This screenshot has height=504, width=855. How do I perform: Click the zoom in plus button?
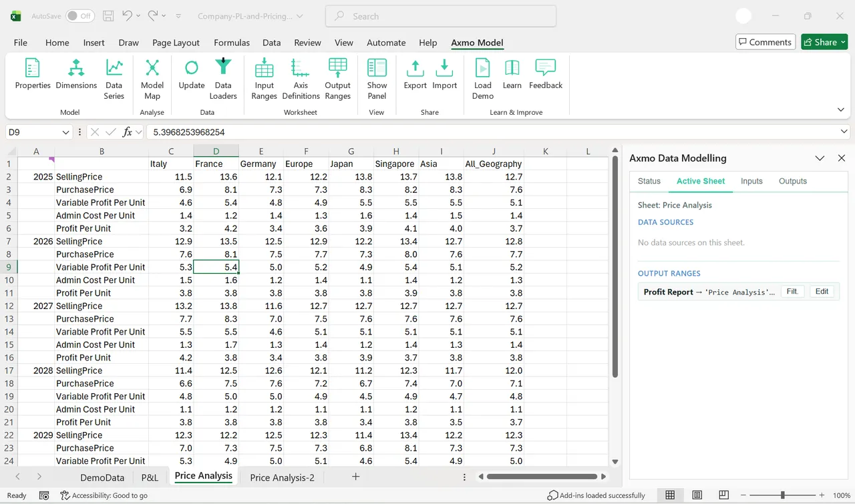coord(820,495)
